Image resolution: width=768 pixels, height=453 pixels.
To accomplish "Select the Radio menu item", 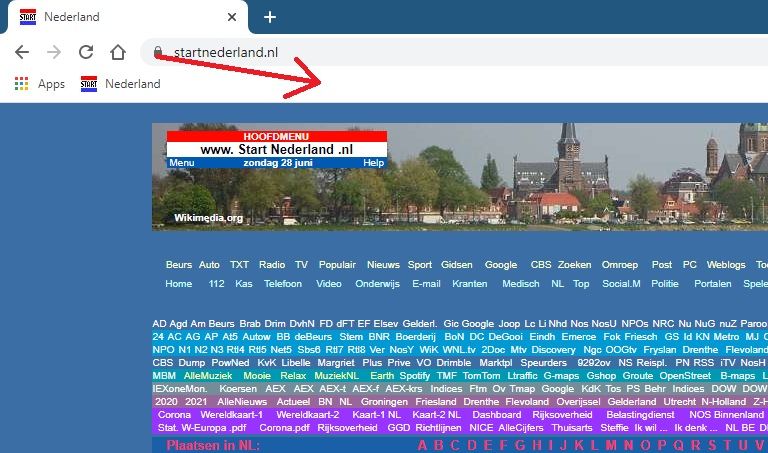I will point(272,265).
